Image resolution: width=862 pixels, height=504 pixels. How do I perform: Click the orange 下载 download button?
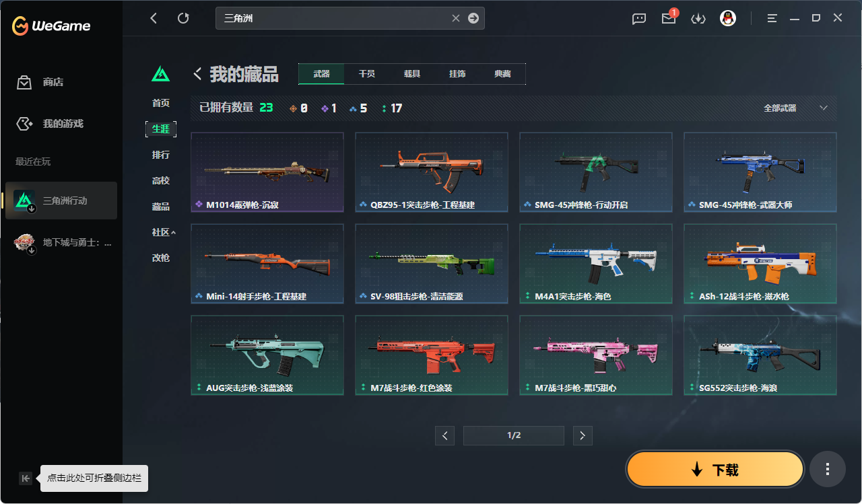click(x=715, y=470)
